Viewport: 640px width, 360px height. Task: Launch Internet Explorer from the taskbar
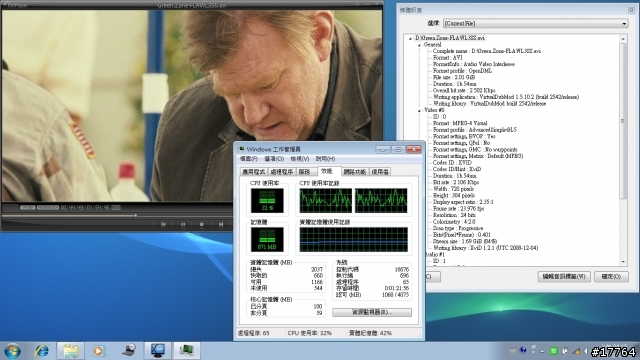point(41,351)
